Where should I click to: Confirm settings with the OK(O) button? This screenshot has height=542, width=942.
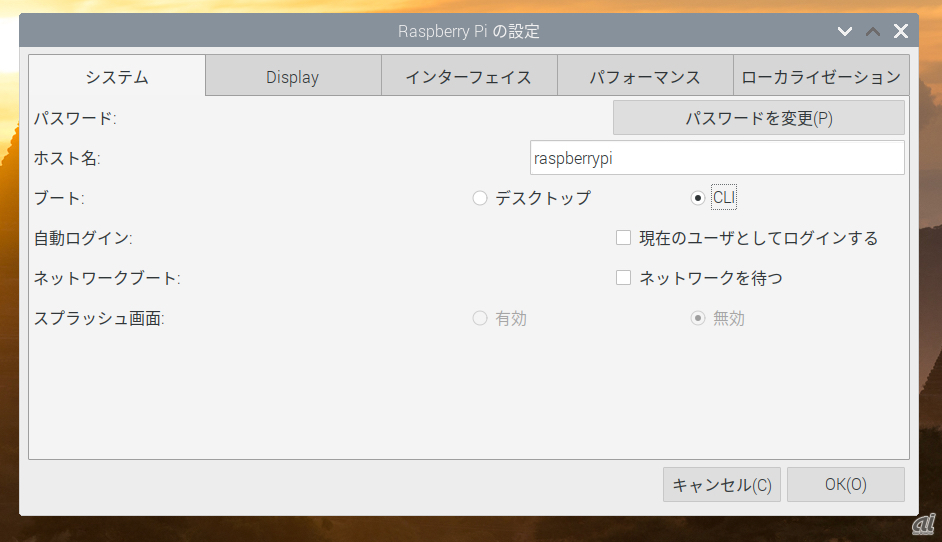click(846, 484)
